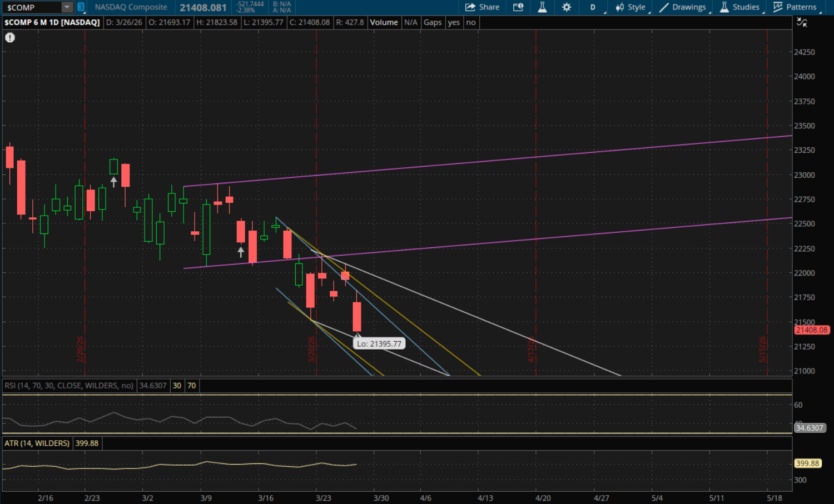Click the ATR (14, WILDERS) study label
Viewport: 834px width, 504px height.
tap(37, 443)
